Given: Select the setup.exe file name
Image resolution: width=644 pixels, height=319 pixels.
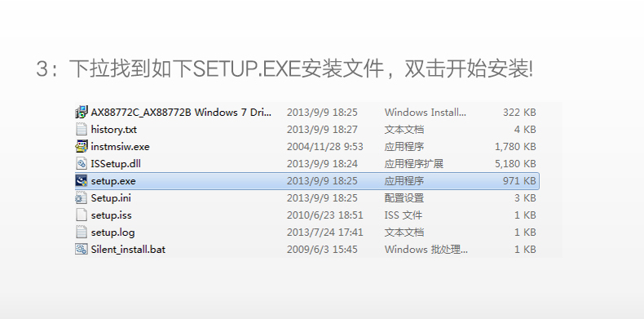Looking at the screenshot, I should 113,181.
